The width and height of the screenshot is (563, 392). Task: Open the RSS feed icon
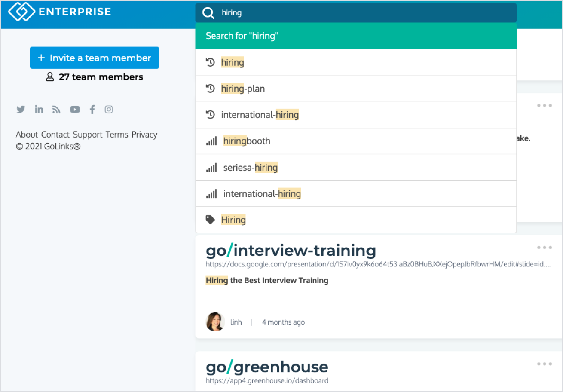point(57,110)
